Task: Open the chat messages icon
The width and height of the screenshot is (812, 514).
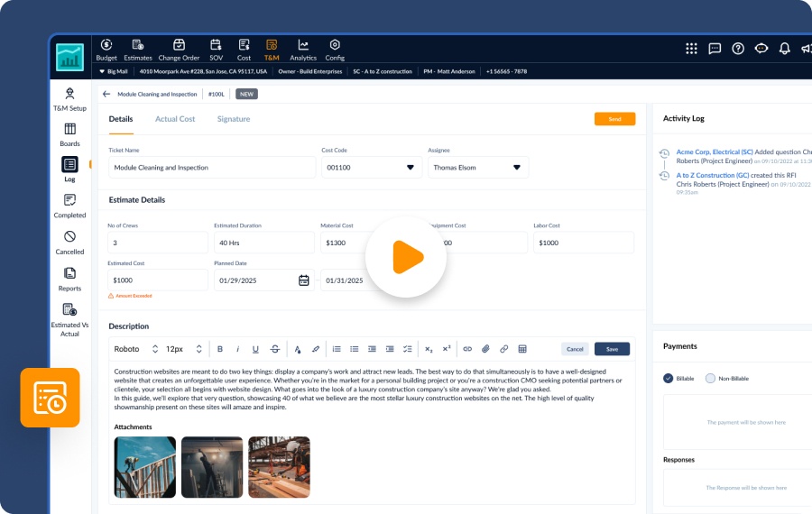Action: [715, 49]
